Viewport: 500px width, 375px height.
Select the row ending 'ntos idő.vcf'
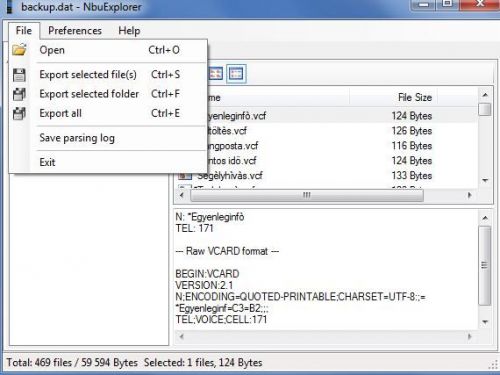342,161
